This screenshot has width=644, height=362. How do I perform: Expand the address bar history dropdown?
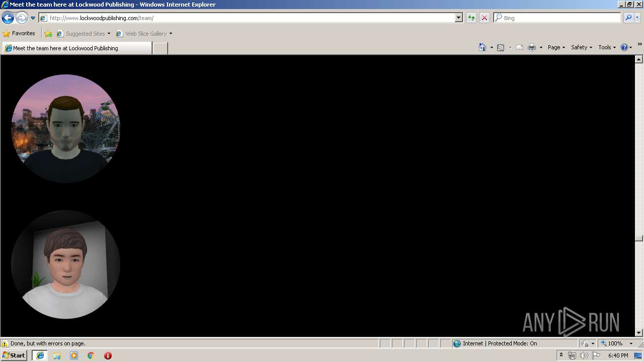[459, 18]
